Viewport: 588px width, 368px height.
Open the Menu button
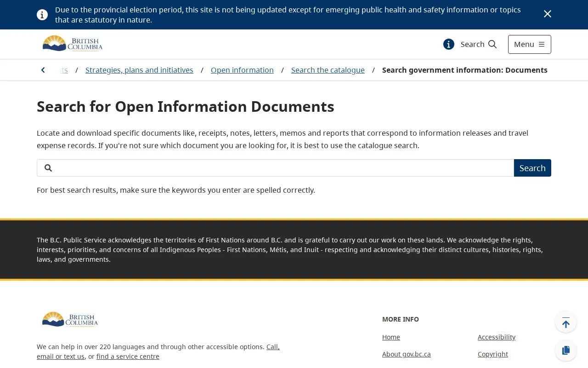[x=530, y=44]
